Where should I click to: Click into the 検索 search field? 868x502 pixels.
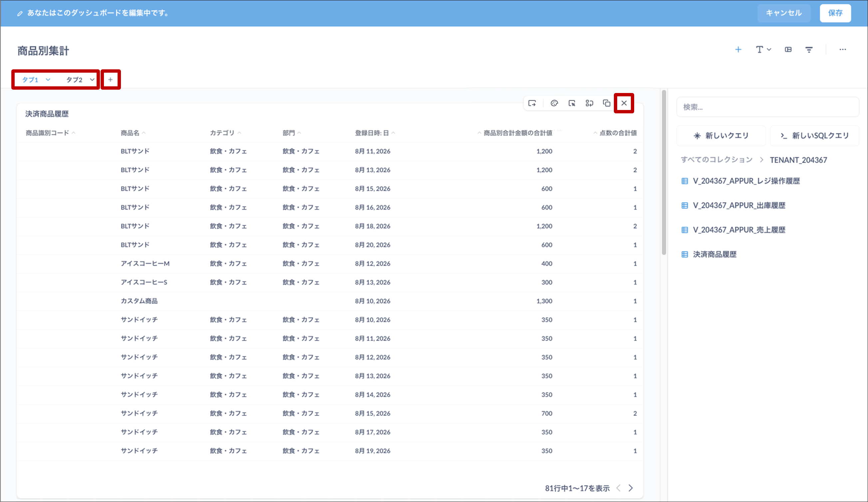click(768, 107)
